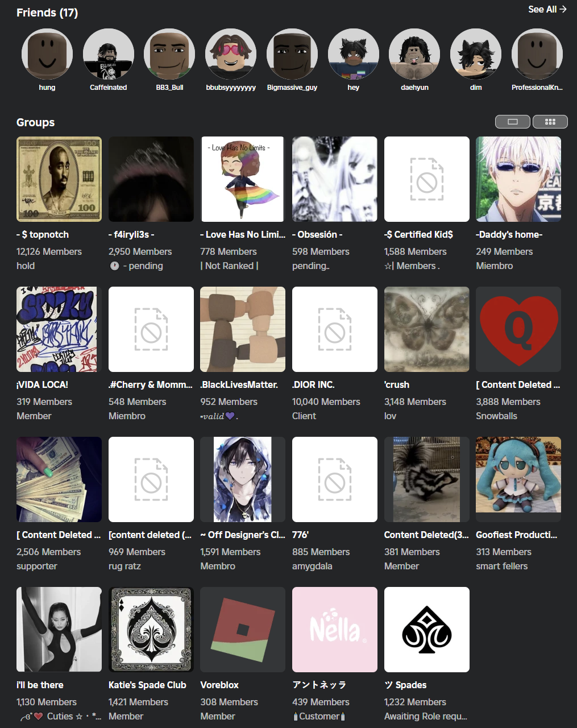
Task: Open the hey friend avatar
Action: pyautogui.click(x=354, y=55)
